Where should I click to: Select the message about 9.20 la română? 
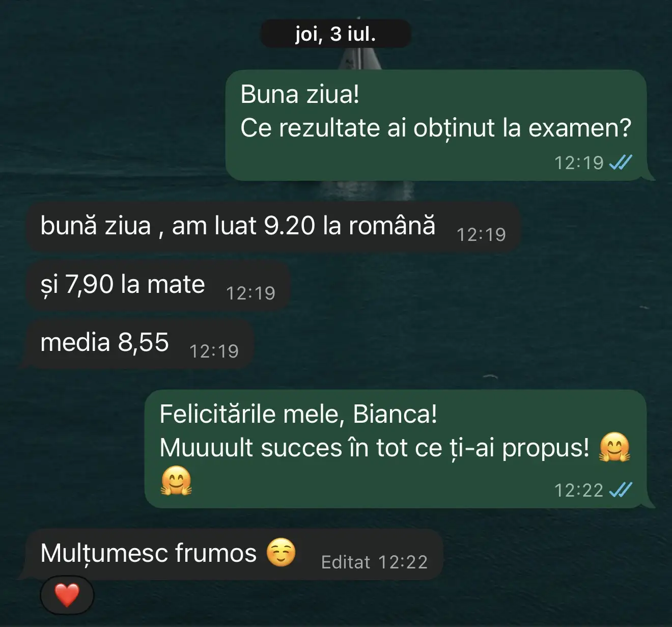(272, 227)
